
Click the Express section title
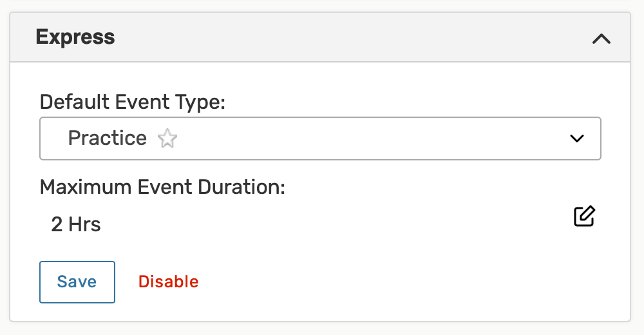pyautogui.click(x=75, y=37)
